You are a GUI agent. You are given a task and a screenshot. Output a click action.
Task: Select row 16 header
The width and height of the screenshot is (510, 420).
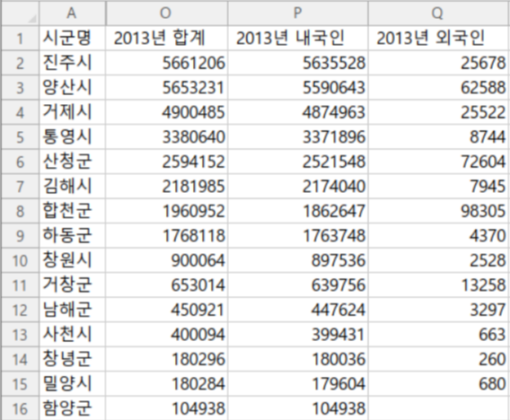20,408
